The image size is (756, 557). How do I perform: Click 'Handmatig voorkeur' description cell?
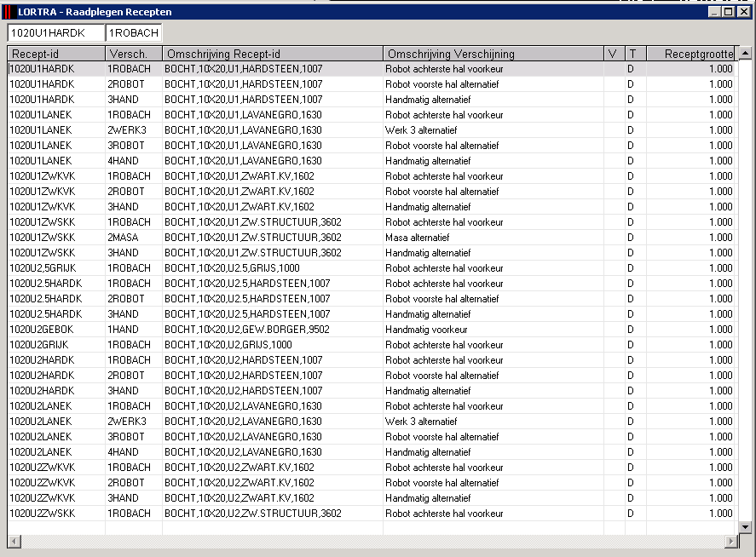point(493,330)
